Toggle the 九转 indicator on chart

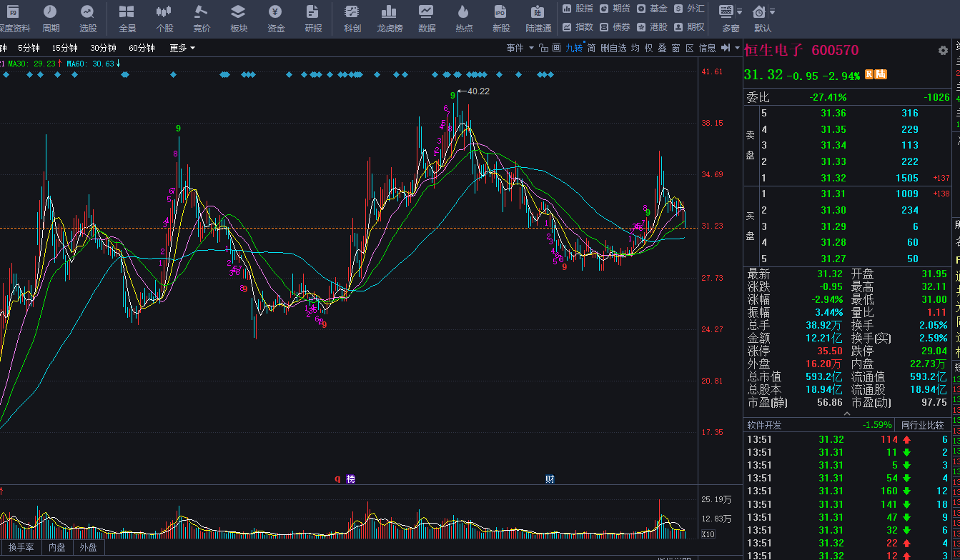coord(574,48)
